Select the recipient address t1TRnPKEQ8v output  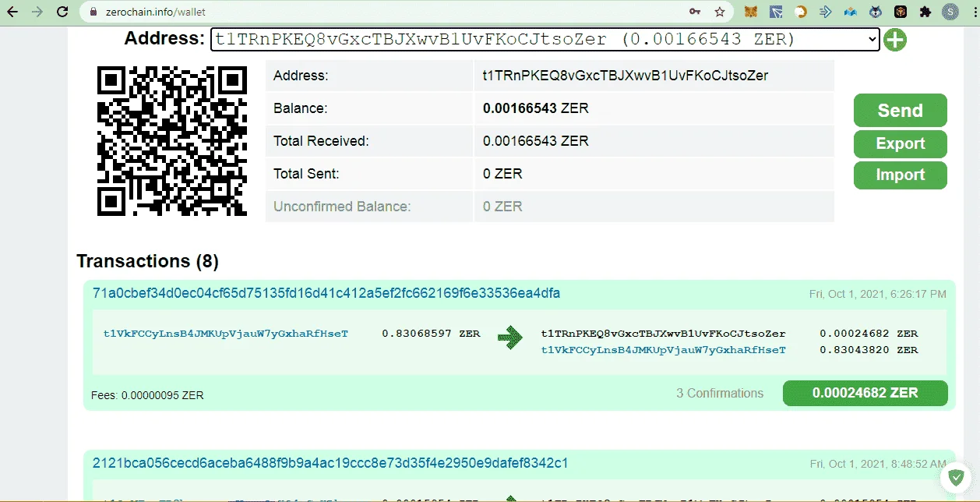pos(663,334)
